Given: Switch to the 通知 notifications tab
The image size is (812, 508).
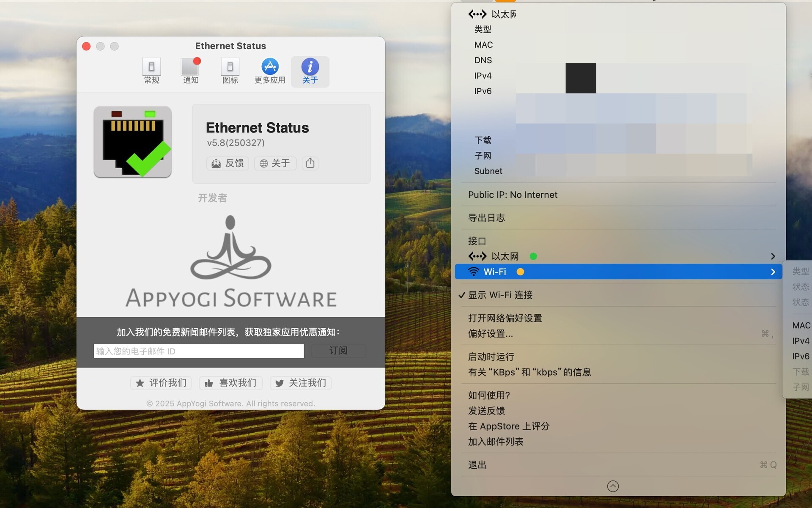Looking at the screenshot, I should 190,71.
